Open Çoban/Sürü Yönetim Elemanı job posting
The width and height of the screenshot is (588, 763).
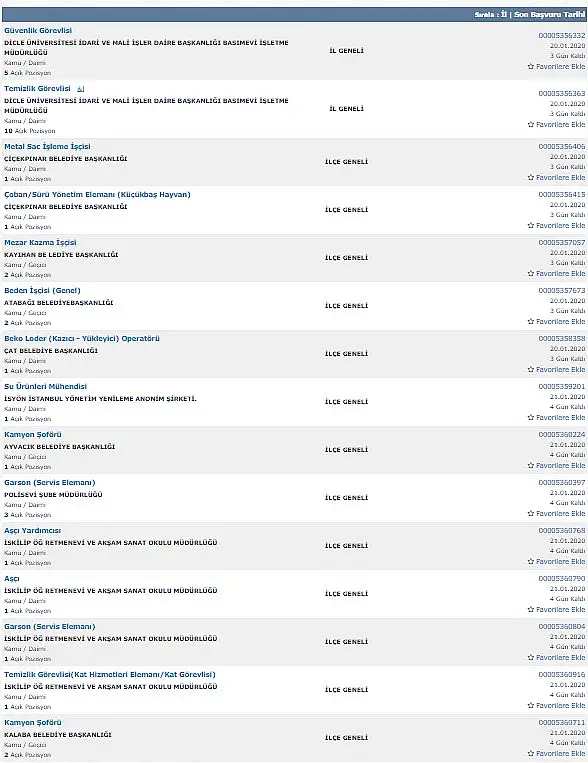coord(97,195)
